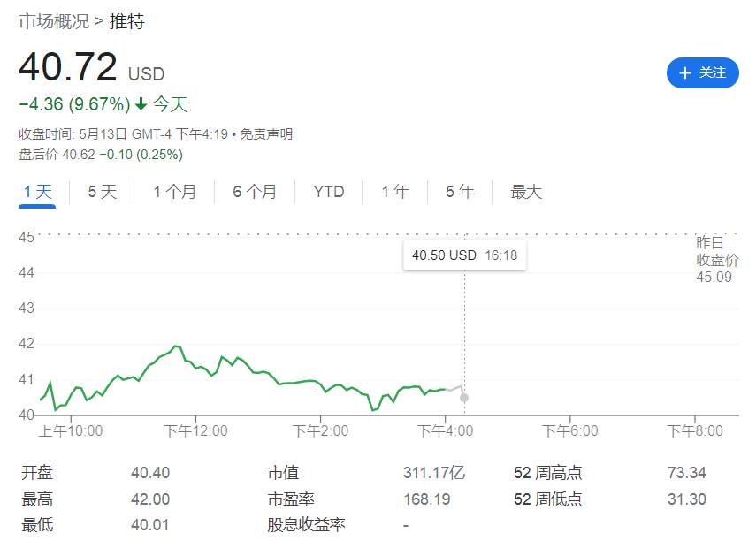Click the green price line peak near 42
The image size is (756, 548).
click(176, 346)
